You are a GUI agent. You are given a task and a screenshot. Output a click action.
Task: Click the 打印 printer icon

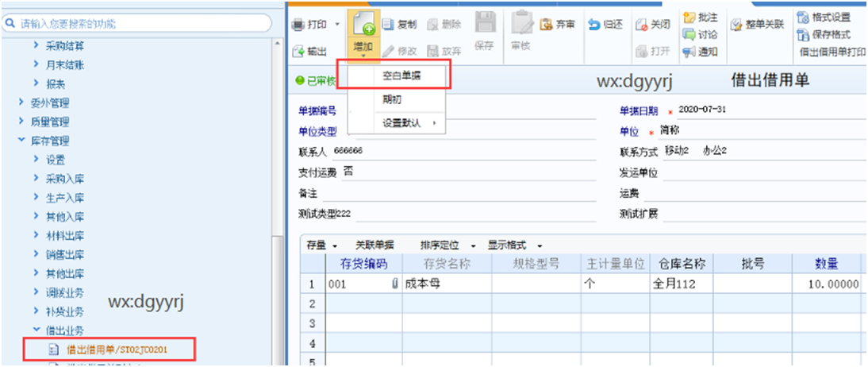(x=298, y=25)
